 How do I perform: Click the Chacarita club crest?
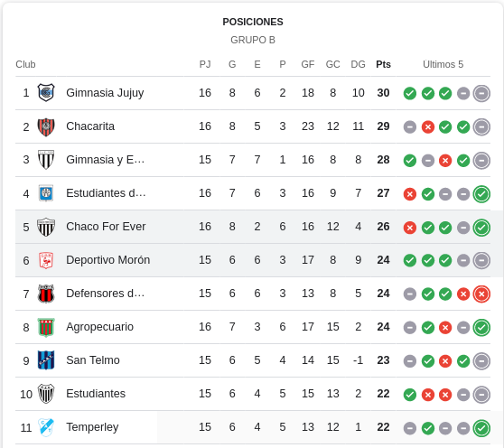46,126
